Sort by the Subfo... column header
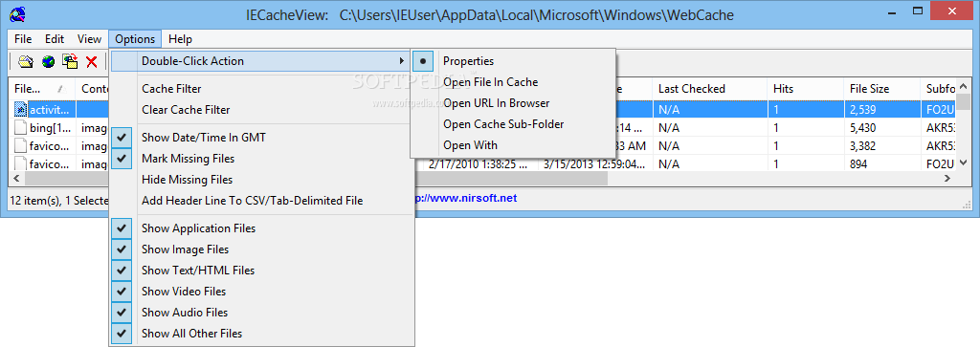 (938, 89)
